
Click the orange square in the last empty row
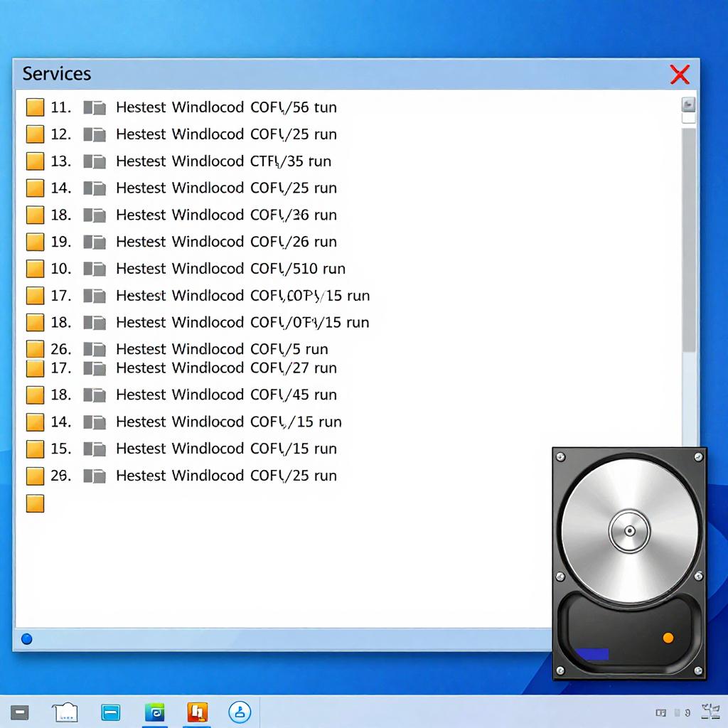coord(35,503)
